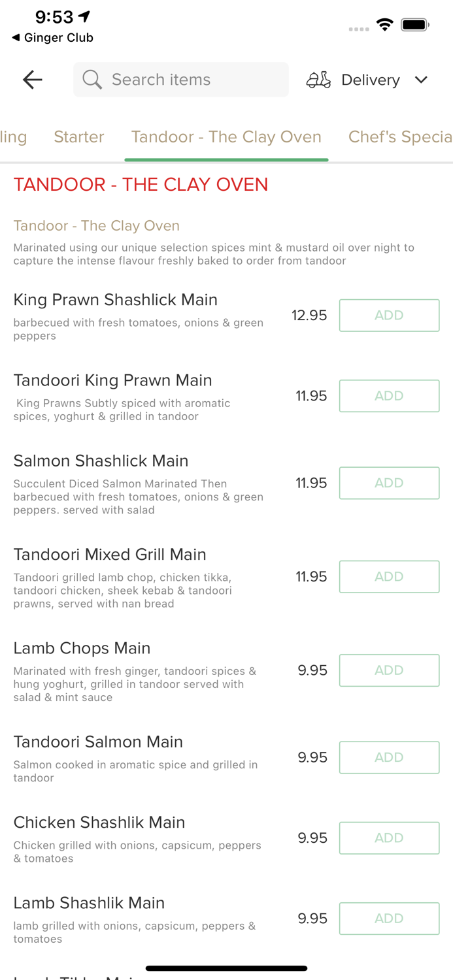Tap the back arrow
The height and width of the screenshot is (980, 453).
click(31, 80)
